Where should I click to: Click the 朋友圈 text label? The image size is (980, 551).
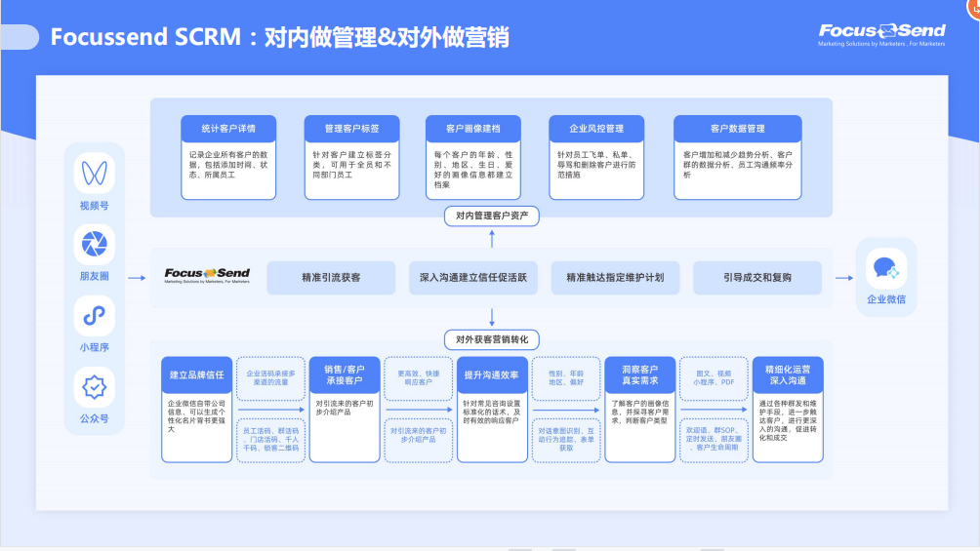click(95, 276)
